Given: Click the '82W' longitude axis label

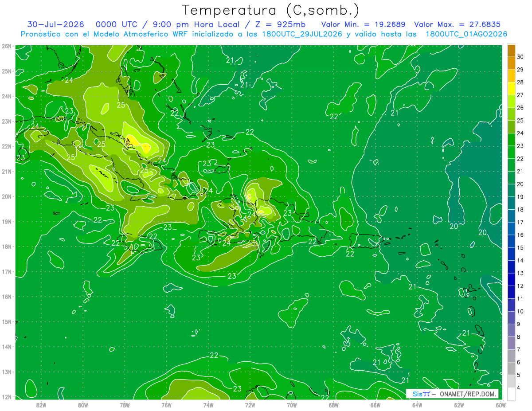Looking at the screenshot, I should point(41,405).
